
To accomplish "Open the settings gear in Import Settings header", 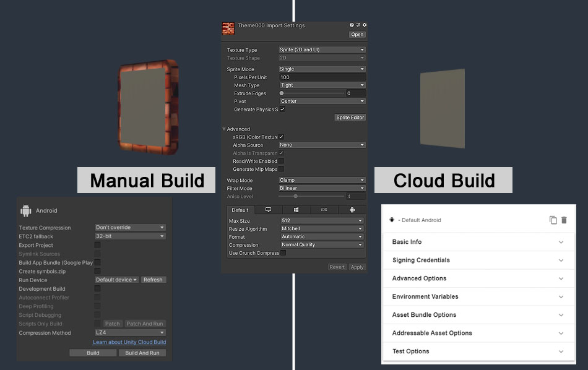I will pos(365,25).
